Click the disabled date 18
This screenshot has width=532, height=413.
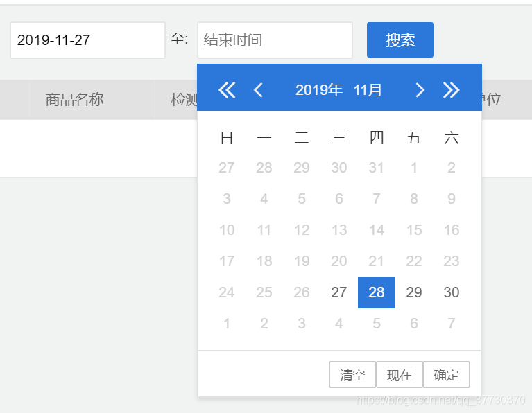pyautogui.click(x=264, y=261)
